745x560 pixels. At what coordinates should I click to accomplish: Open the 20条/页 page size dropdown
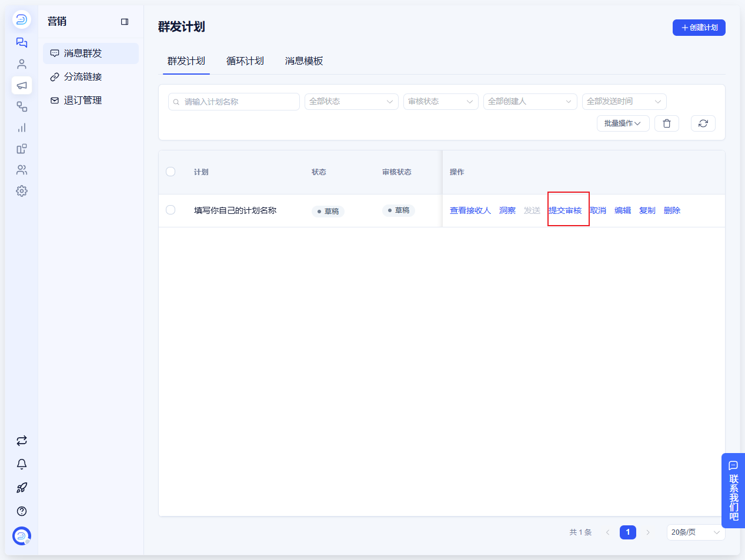(696, 532)
